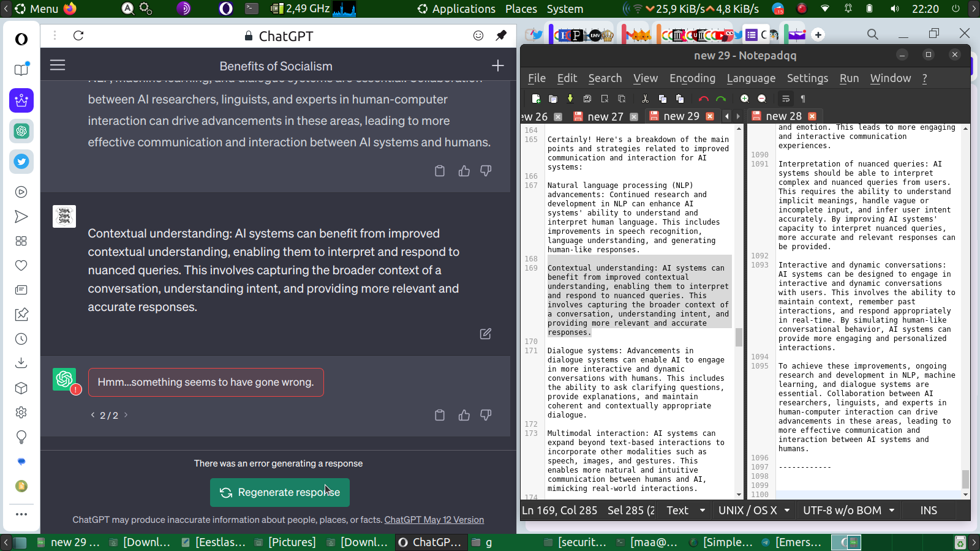Open the ChatGPT May 12 Version link
980x551 pixels.
click(x=434, y=520)
